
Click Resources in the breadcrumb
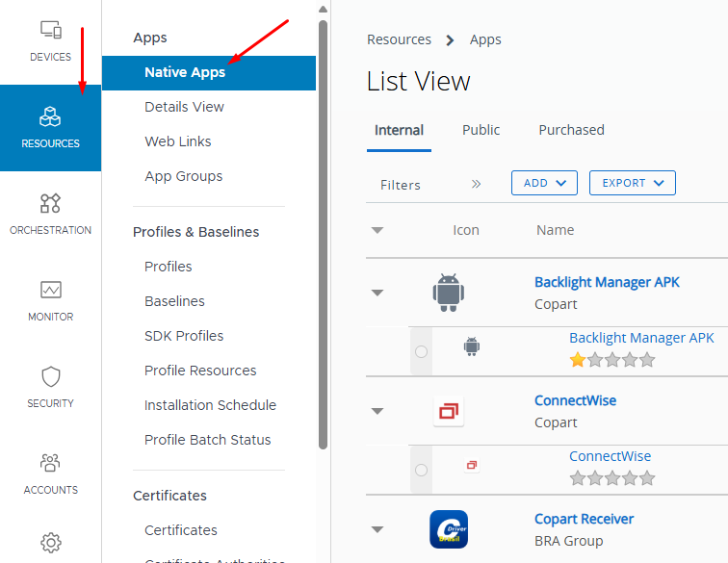[399, 39]
